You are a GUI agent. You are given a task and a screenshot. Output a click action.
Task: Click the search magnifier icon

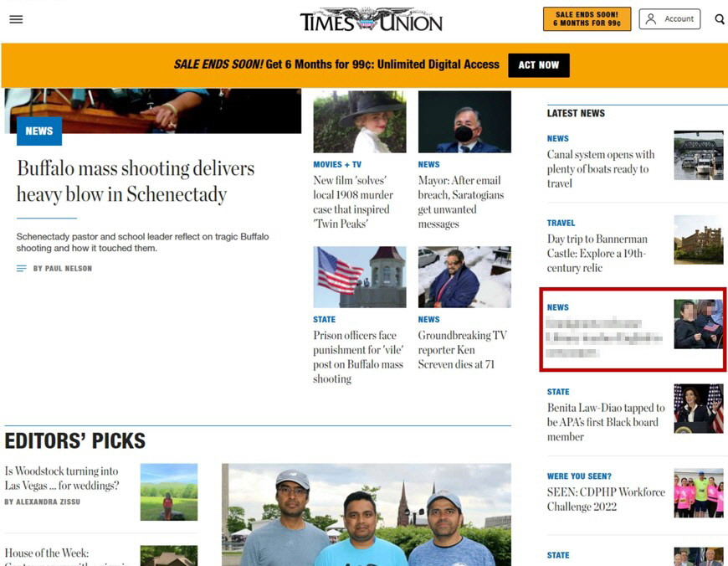(x=720, y=19)
